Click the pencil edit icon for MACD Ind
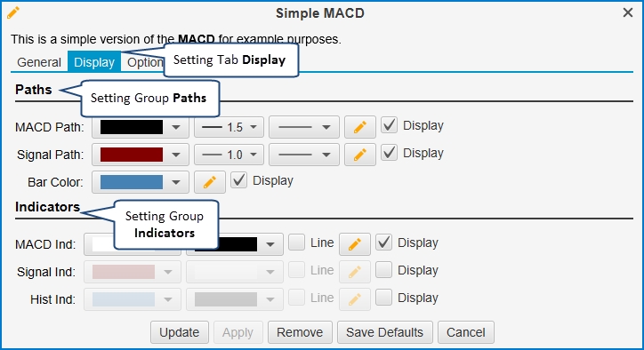This screenshot has height=350, width=644. pyautogui.click(x=354, y=244)
